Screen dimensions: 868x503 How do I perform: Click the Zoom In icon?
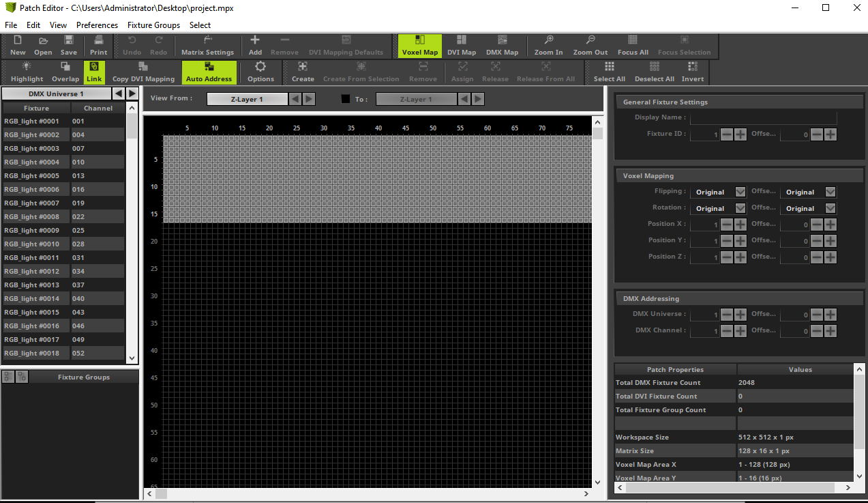(x=549, y=46)
